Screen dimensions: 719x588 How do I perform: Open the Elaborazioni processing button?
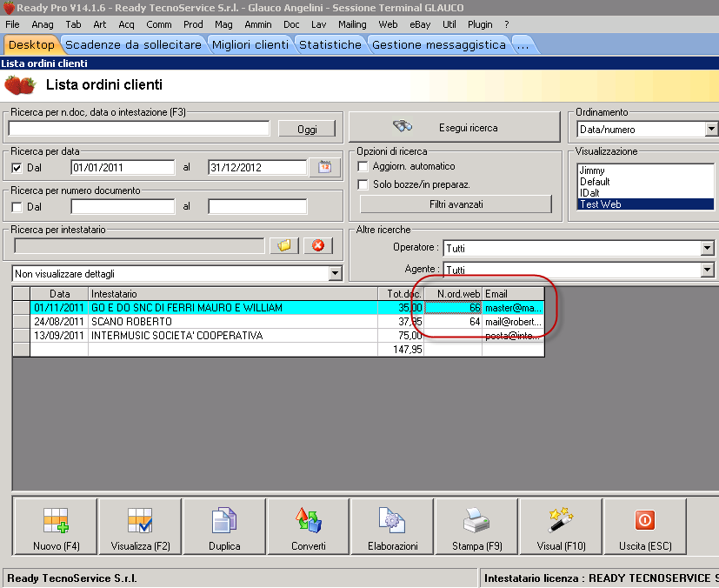point(392,526)
